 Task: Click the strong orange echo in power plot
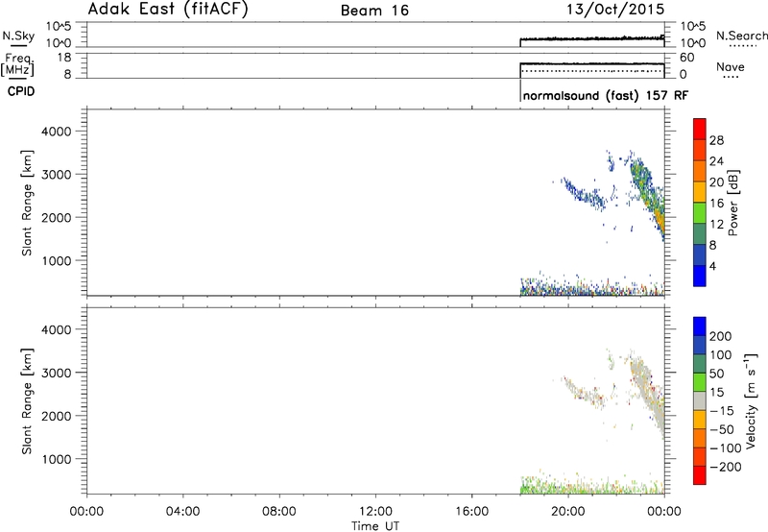coord(660,221)
